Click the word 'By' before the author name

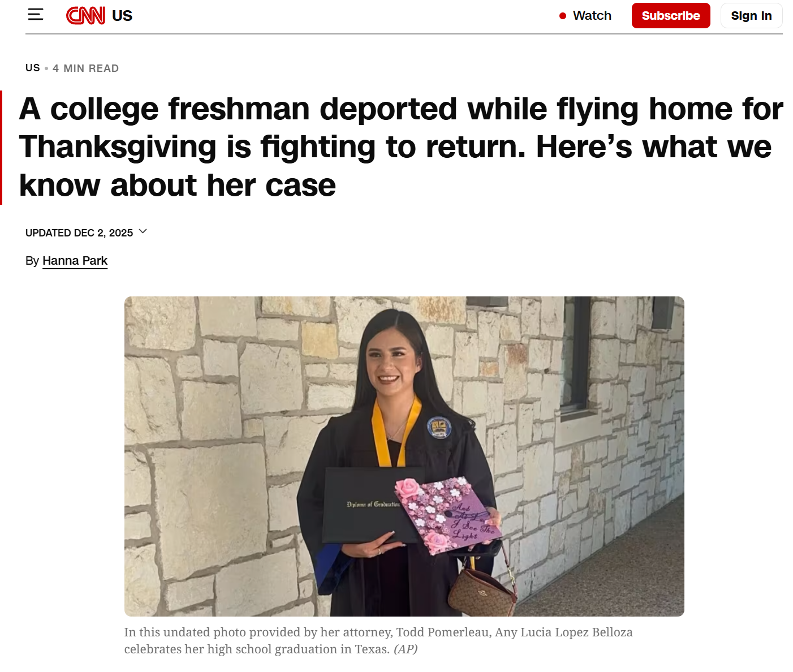coord(32,261)
